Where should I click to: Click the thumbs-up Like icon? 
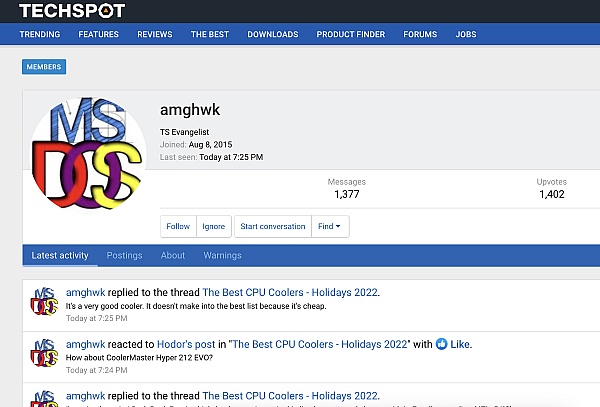tap(441, 344)
